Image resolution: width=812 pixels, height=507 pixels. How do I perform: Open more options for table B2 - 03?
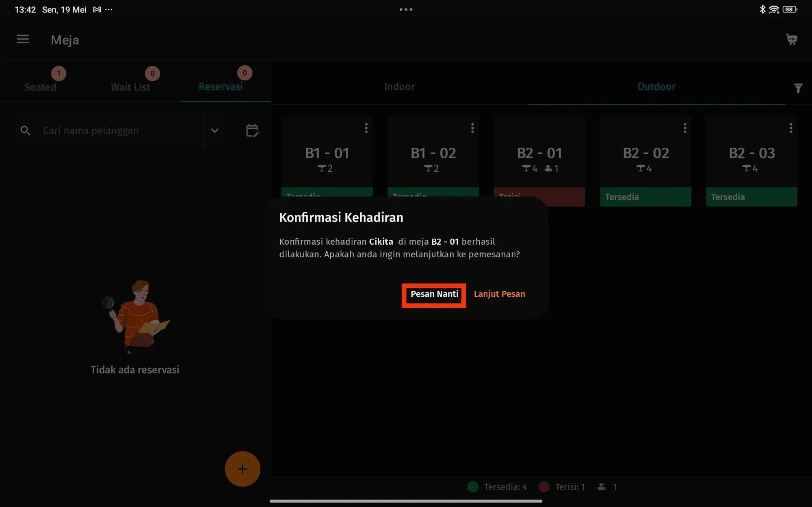click(x=791, y=128)
